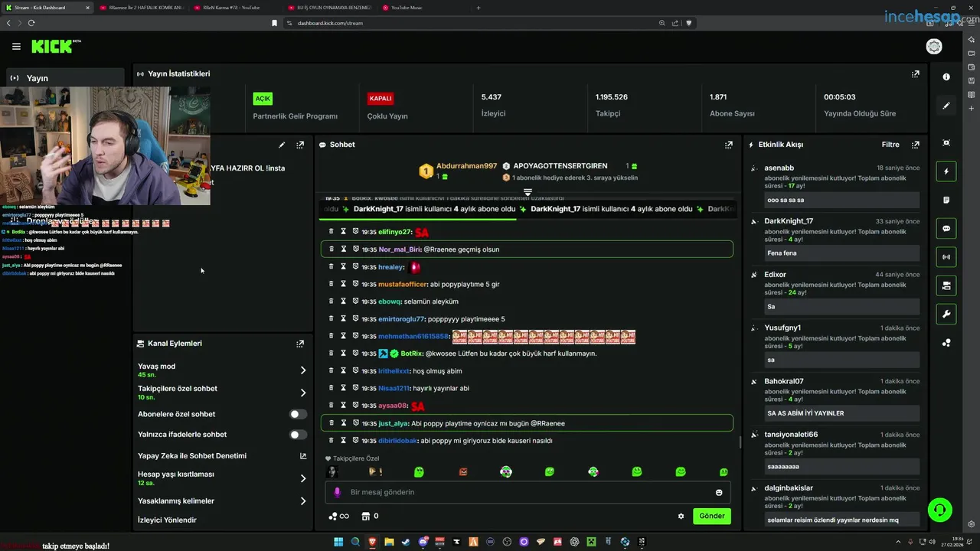Click leaderboard user Abdurrahman997

466,166
